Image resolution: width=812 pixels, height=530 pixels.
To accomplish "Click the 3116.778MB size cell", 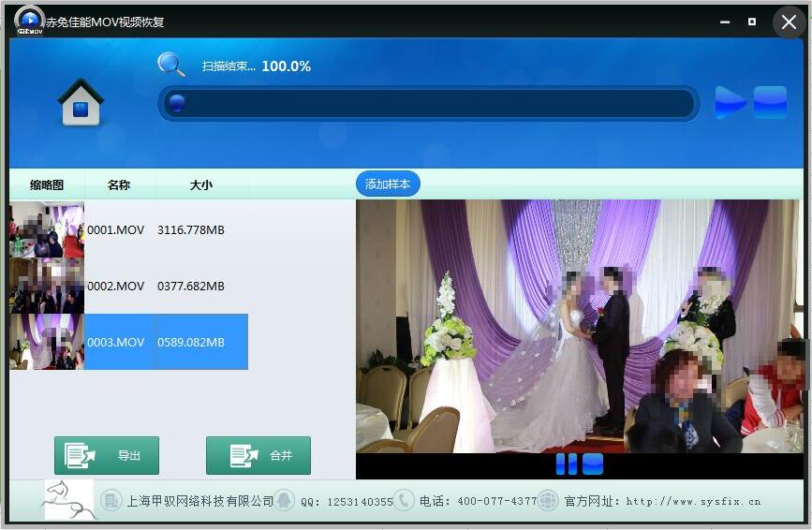I will pos(191,229).
